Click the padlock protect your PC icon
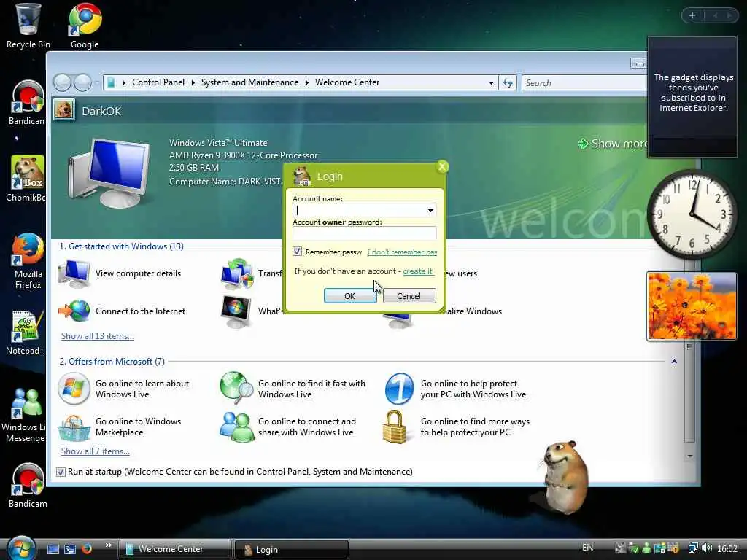Viewport: 747px width, 560px height. point(395,427)
